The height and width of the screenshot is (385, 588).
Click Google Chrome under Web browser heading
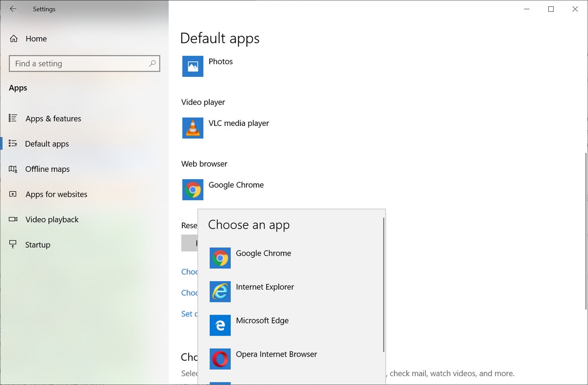236,185
